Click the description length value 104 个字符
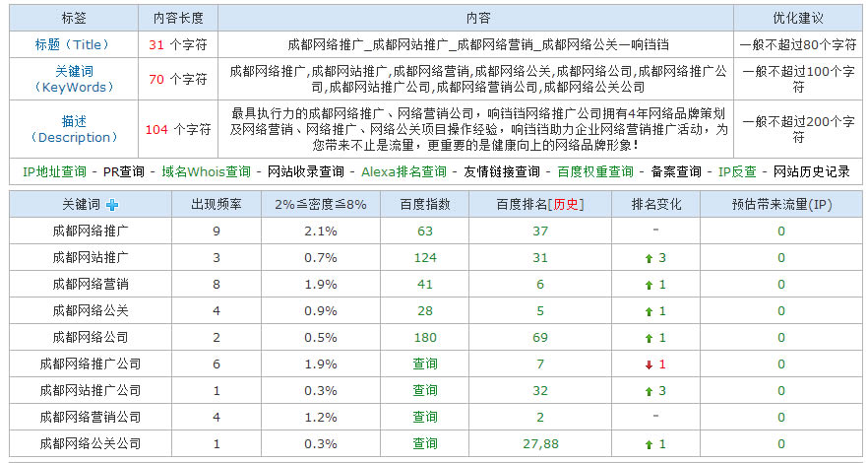 [178, 129]
